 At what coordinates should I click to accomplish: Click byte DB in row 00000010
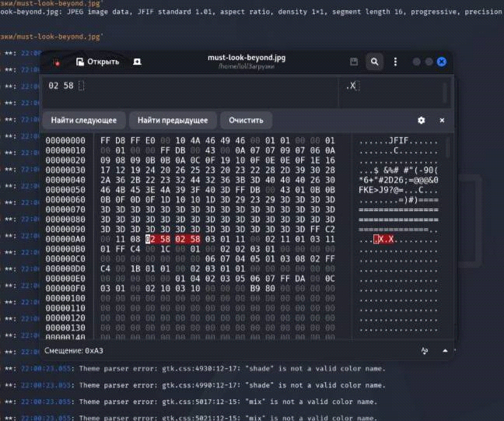click(180, 150)
